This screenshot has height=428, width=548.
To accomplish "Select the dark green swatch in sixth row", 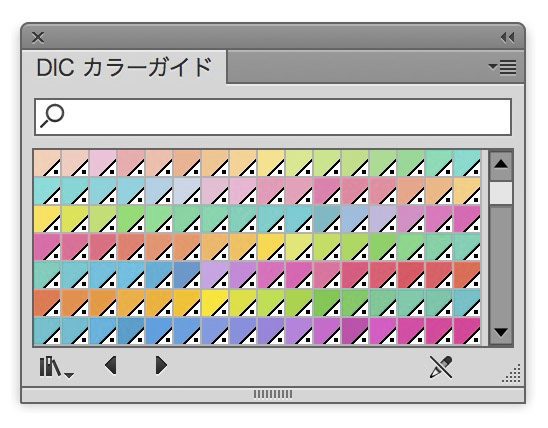I will pos(327,303).
